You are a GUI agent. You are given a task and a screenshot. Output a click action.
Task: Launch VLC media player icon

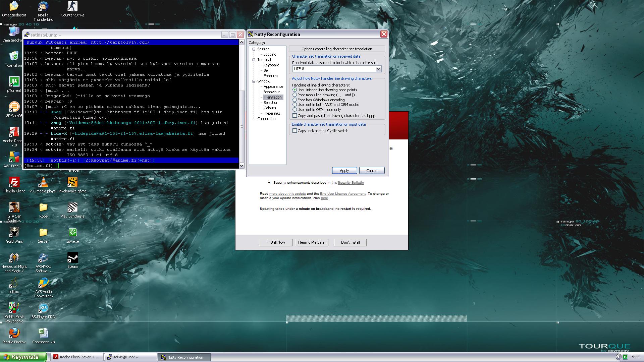[x=43, y=183]
